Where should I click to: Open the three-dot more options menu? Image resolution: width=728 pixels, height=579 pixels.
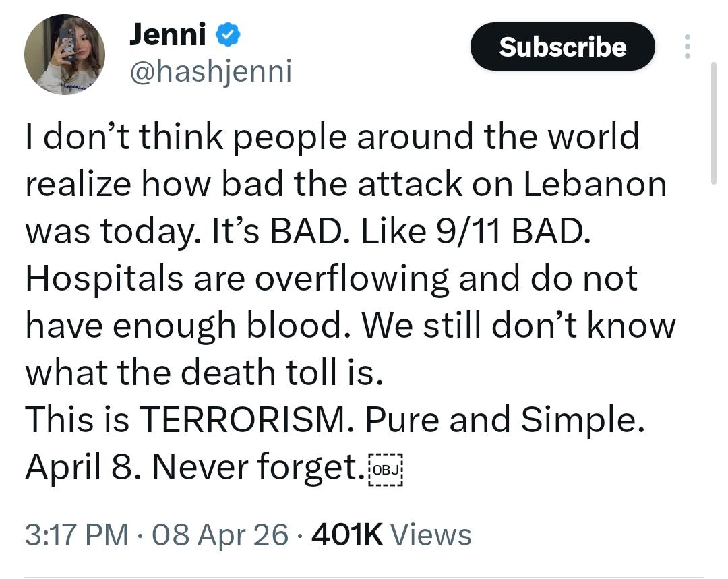[x=687, y=47]
